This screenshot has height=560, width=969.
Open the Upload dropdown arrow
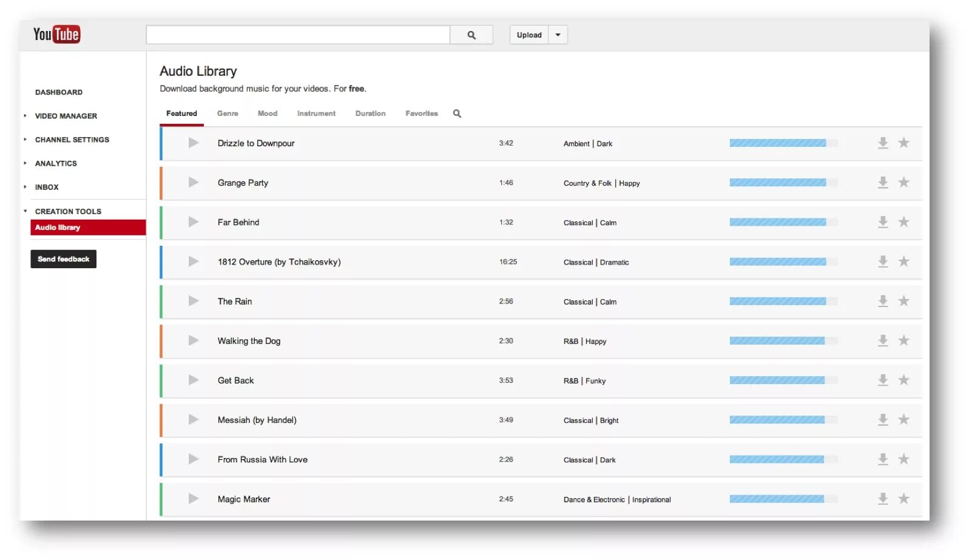[x=558, y=35]
